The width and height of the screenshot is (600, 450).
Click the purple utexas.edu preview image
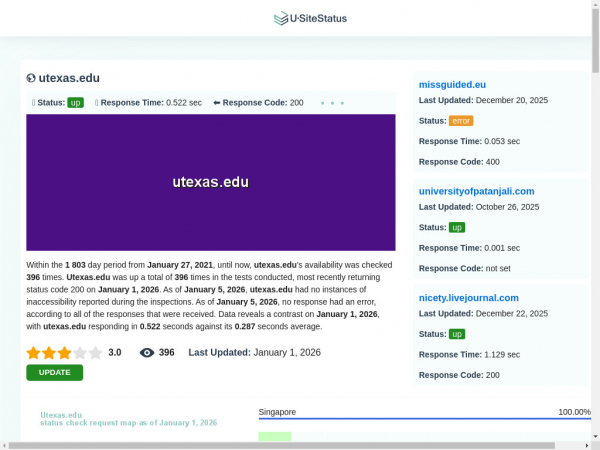click(210, 182)
